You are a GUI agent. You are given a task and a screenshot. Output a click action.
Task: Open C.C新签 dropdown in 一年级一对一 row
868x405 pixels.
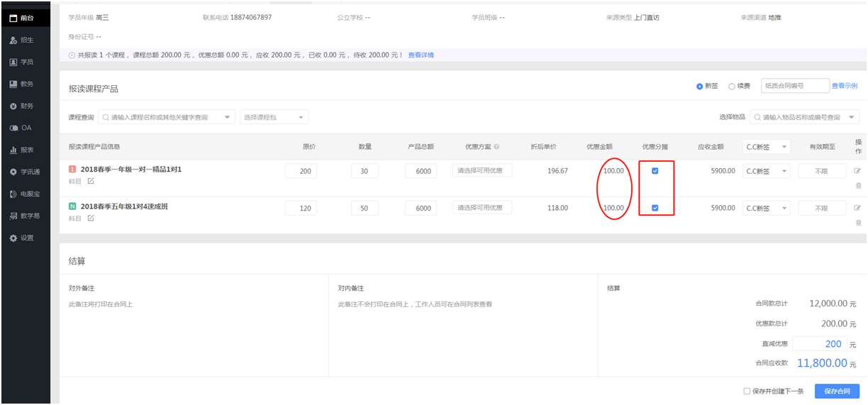point(767,171)
